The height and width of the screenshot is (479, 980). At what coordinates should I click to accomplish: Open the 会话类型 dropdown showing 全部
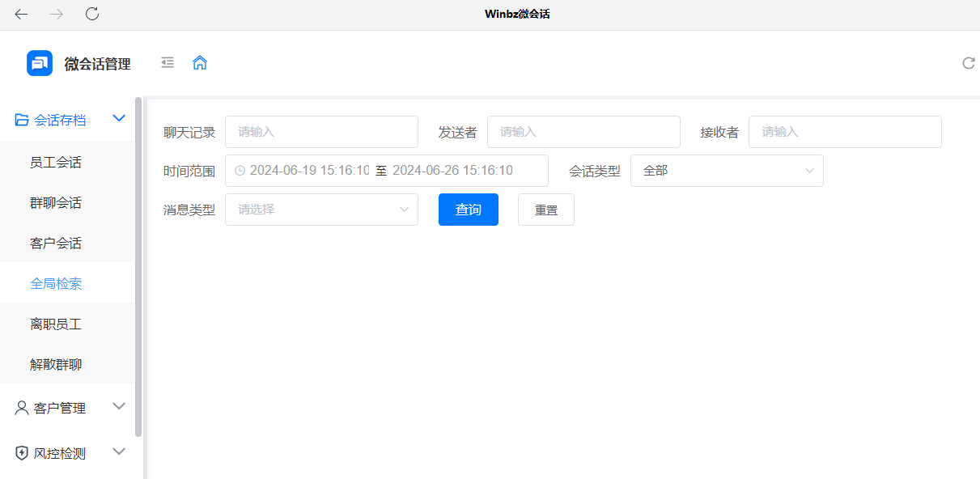pos(726,170)
